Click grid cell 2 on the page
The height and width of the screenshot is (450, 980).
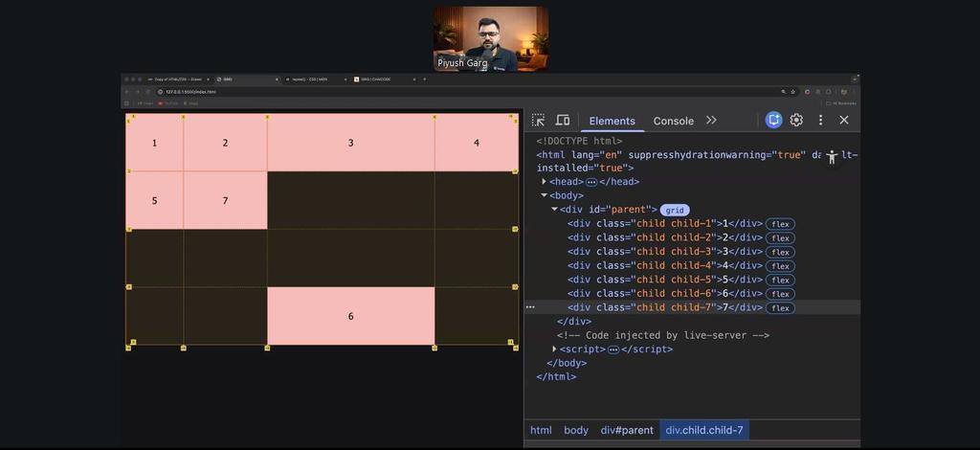[225, 143]
